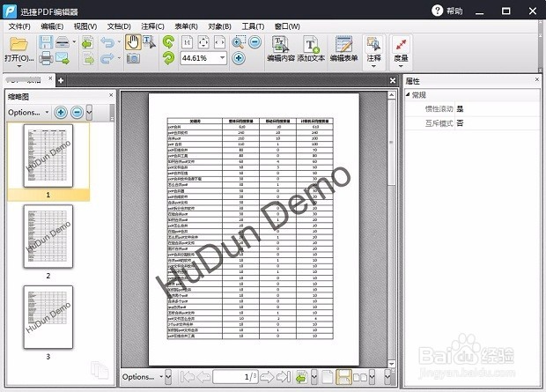The width and height of the screenshot is (546, 392).
Task: Click the document vertical scrollbar down arrow
Action: [391, 364]
